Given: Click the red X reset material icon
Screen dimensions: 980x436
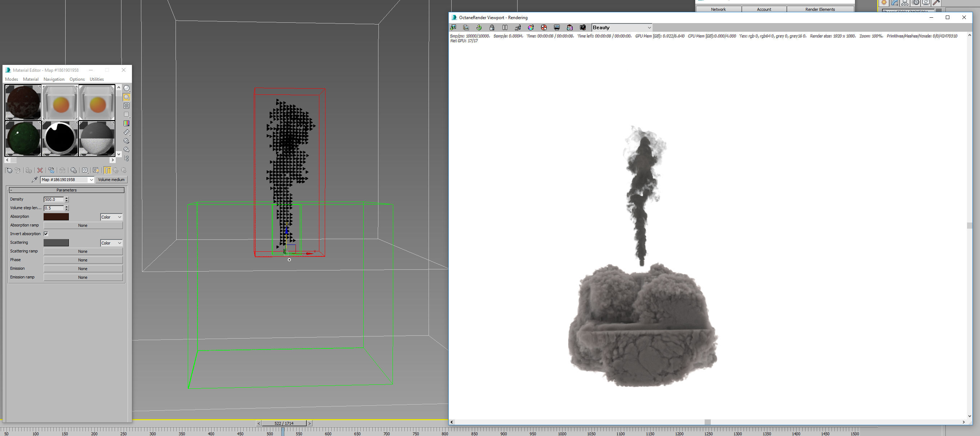Looking at the screenshot, I should [40, 170].
